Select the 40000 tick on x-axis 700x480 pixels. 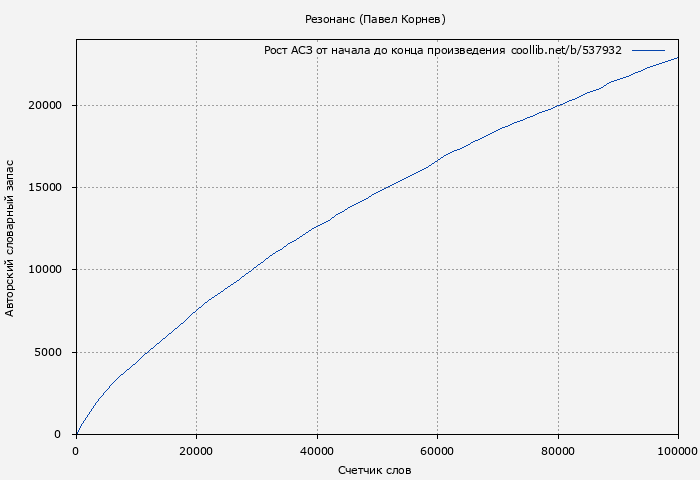[x=317, y=451]
